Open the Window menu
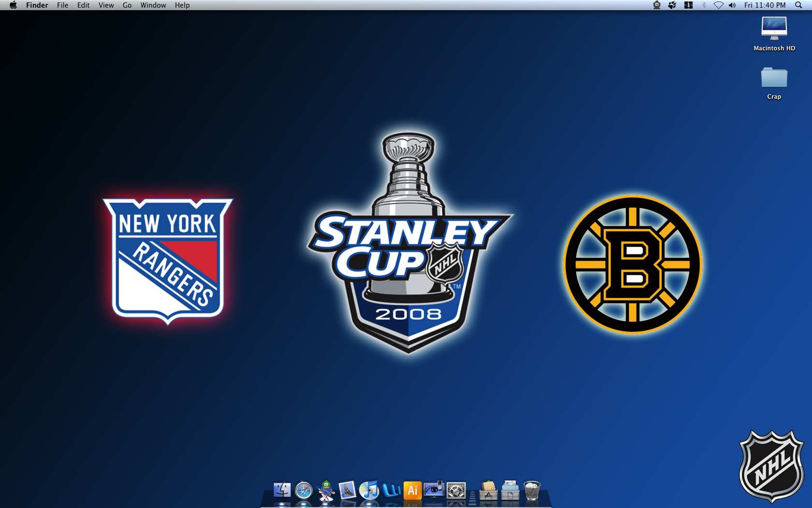The image size is (812, 508). click(x=153, y=5)
